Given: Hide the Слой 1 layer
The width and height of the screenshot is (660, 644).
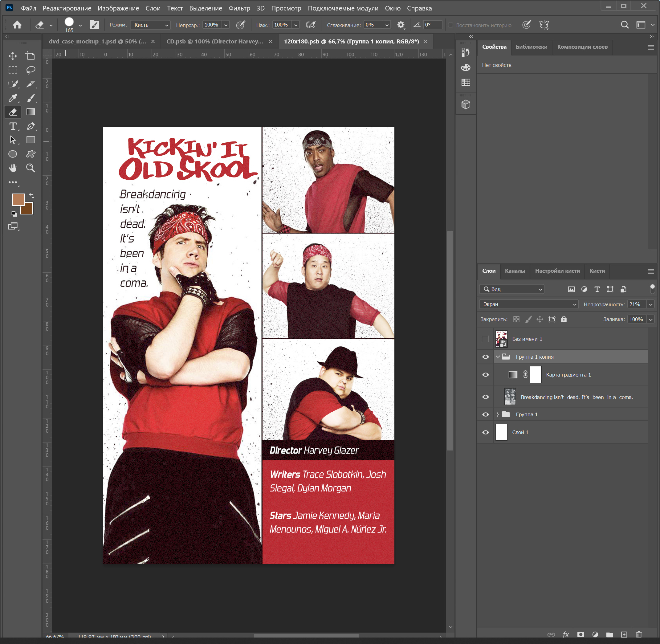Looking at the screenshot, I should 485,432.
